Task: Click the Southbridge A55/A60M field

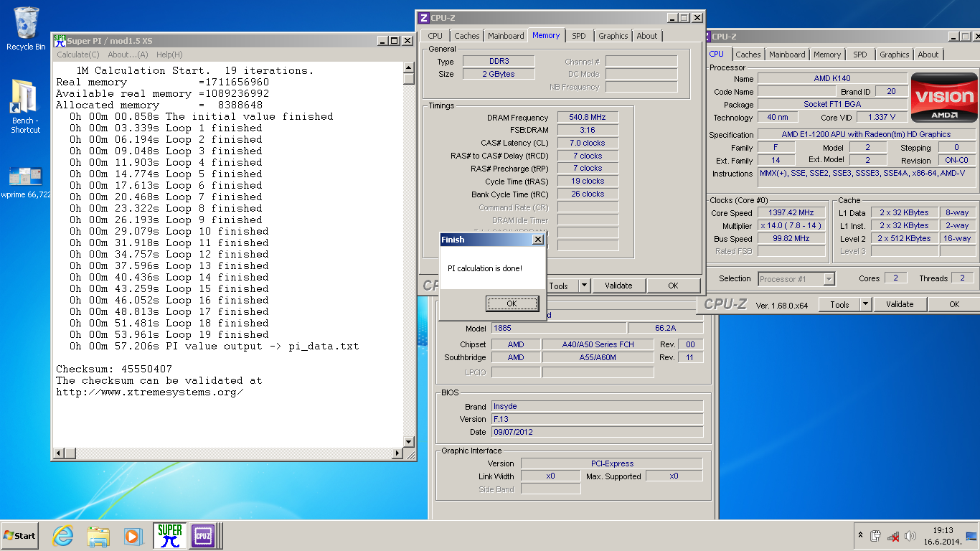Action: coord(598,357)
